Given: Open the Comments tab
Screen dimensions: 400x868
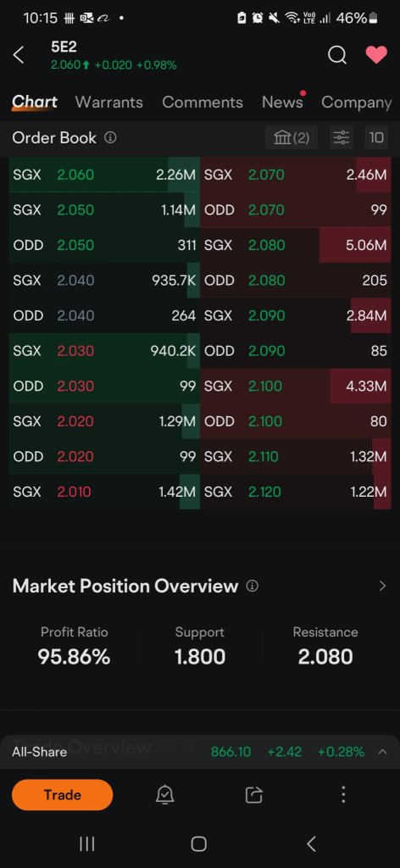Looking at the screenshot, I should (203, 103).
